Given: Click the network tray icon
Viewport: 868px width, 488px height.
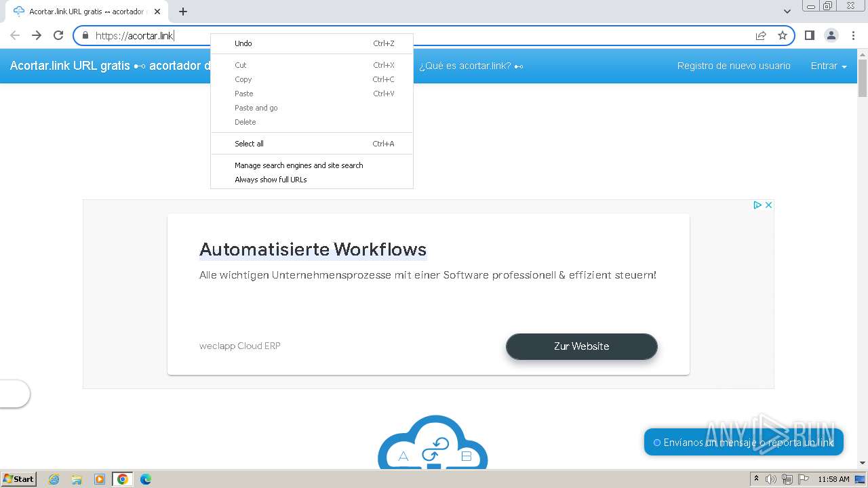Looking at the screenshot, I should click(787, 479).
